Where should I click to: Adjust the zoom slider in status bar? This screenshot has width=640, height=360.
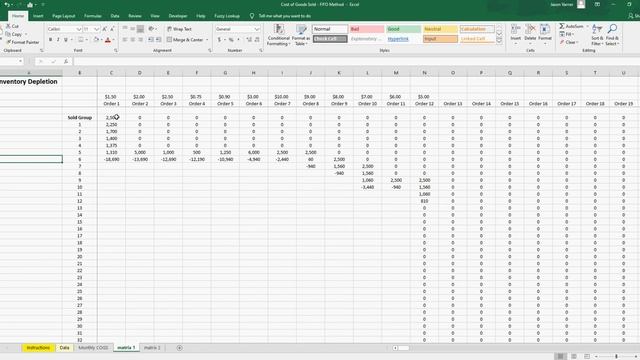click(x=616, y=356)
